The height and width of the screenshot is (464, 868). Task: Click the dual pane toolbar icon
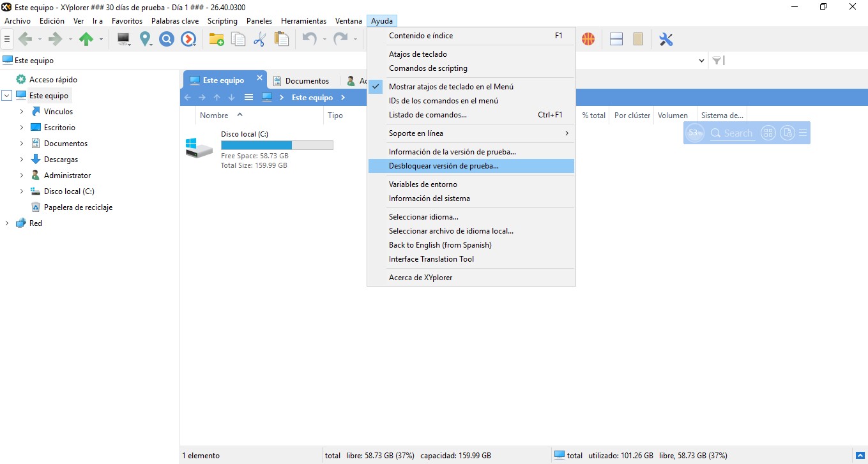click(616, 39)
